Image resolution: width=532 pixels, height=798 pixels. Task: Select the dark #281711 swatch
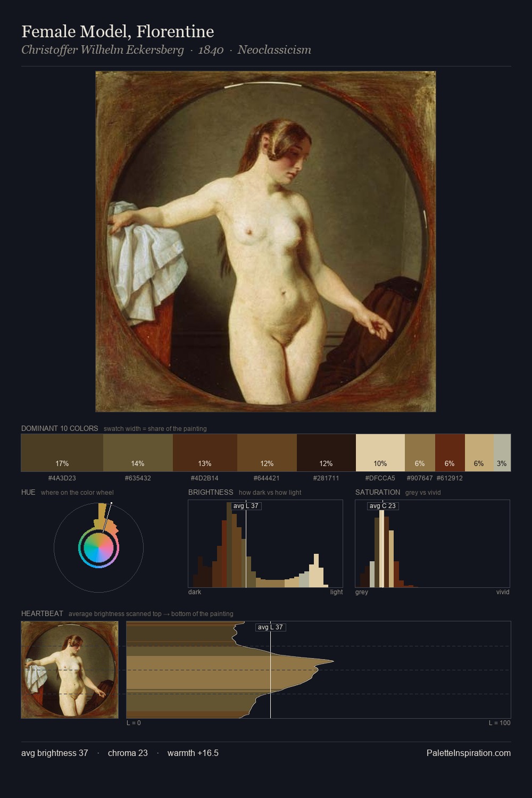326,453
